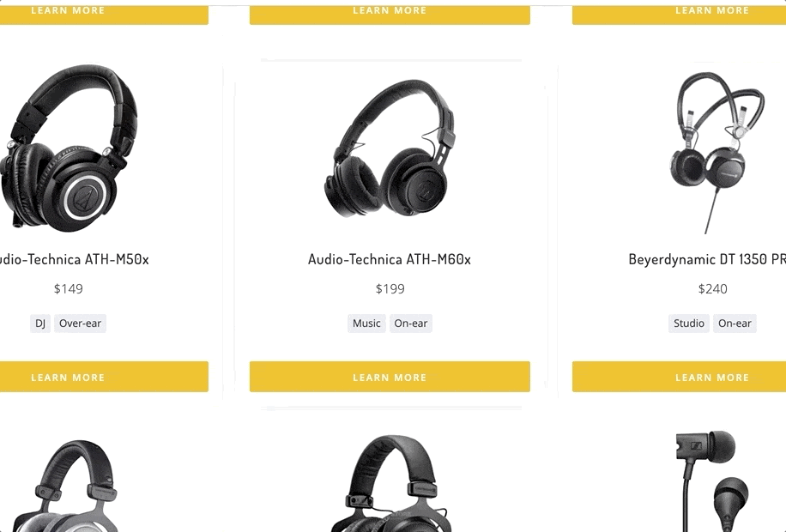This screenshot has height=532, width=786.
Task: Click the top-center Learn More button
Action: pyautogui.click(x=390, y=15)
